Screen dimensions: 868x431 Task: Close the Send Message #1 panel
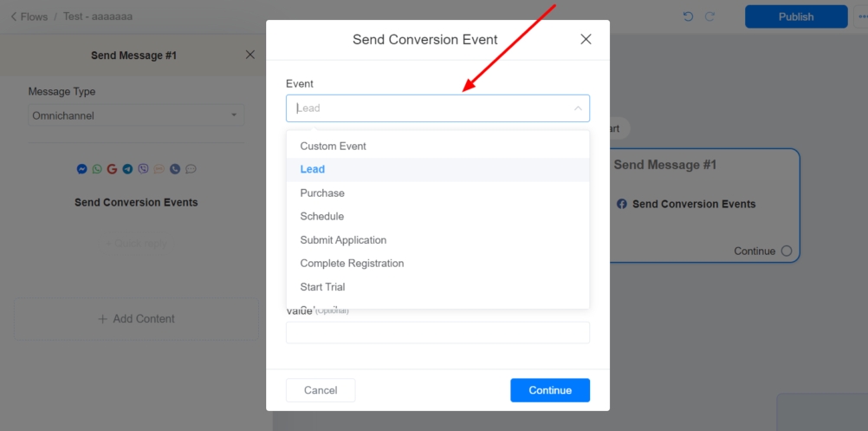[250, 55]
